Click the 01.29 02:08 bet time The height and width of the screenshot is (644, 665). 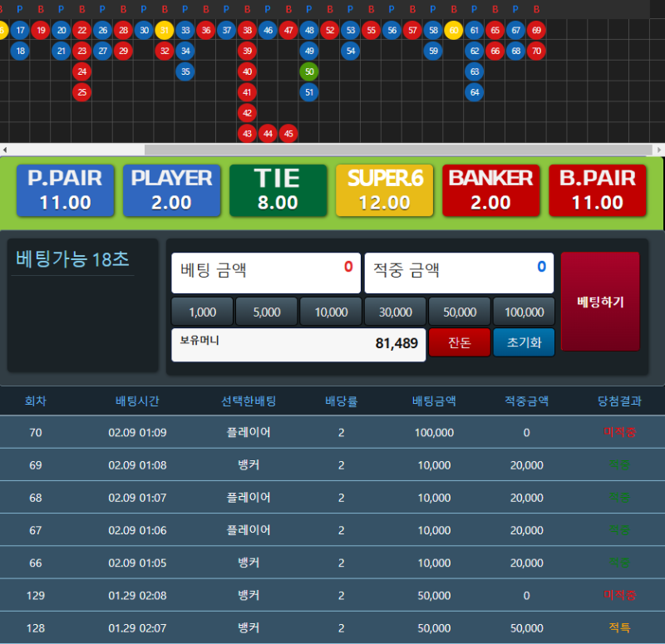pyautogui.click(x=137, y=596)
